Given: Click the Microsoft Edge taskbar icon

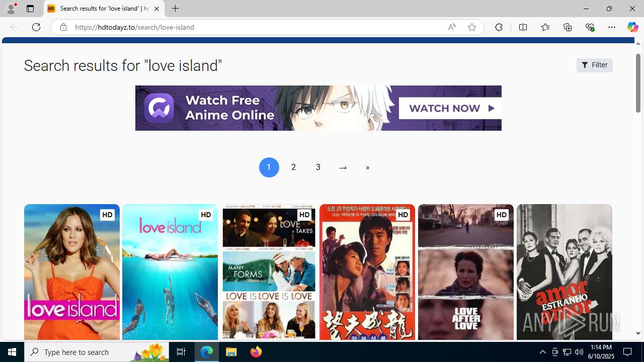Looking at the screenshot, I should click(x=207, y=352).
